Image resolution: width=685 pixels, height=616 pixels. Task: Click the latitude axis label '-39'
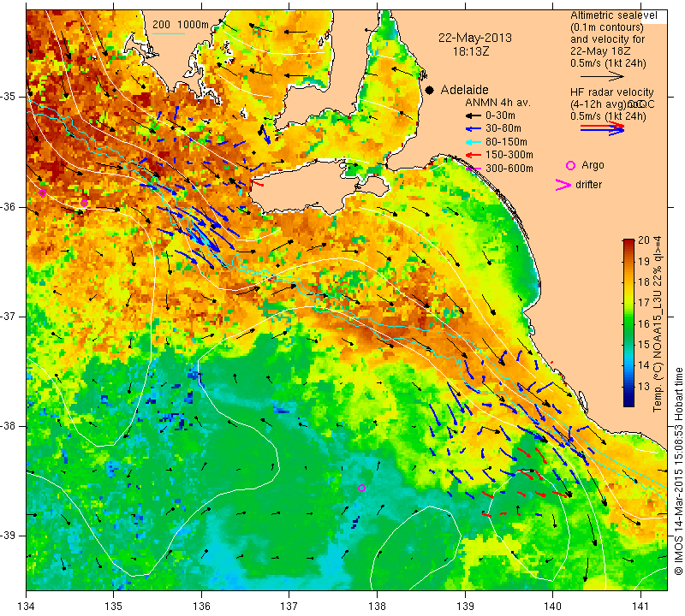(9, 536)
